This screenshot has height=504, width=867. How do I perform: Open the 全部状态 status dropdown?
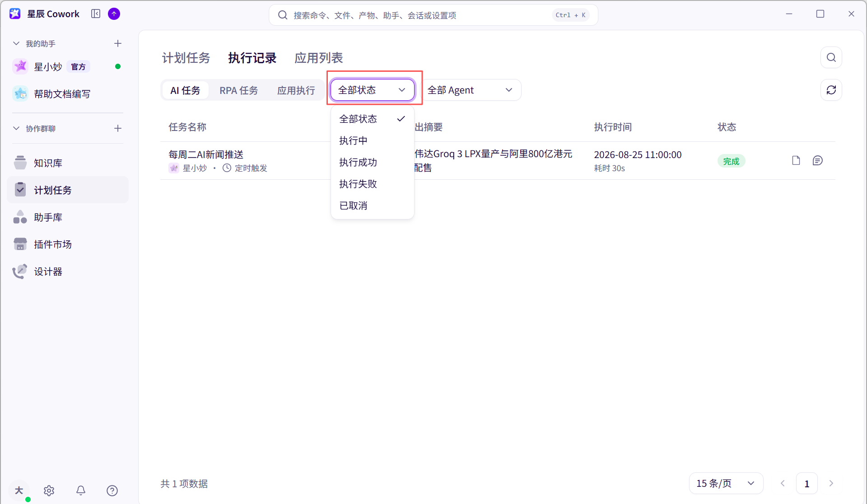point(373,90)
